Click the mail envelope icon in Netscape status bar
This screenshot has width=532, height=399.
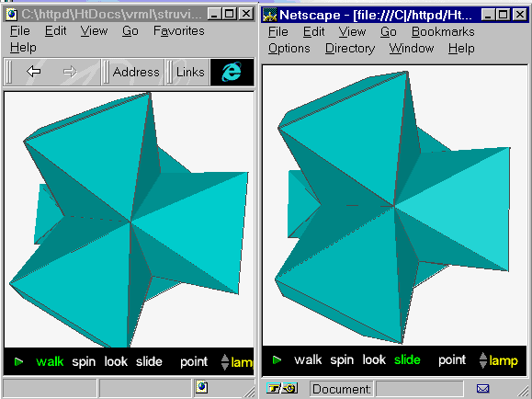[x=482, y=389]
